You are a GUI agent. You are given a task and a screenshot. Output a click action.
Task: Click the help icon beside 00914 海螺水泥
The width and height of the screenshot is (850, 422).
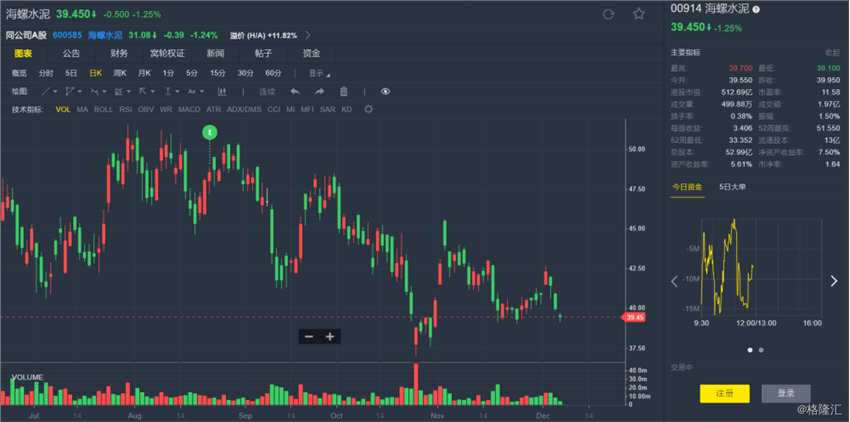755,9
